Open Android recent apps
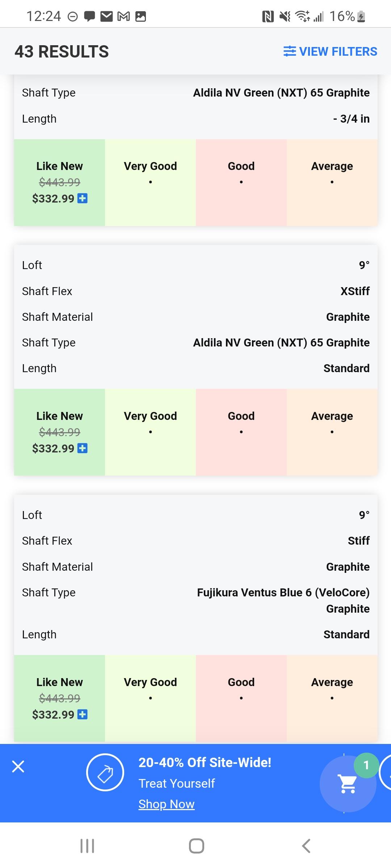Screen dimensions: 391x868 click(x=87, y=846)
